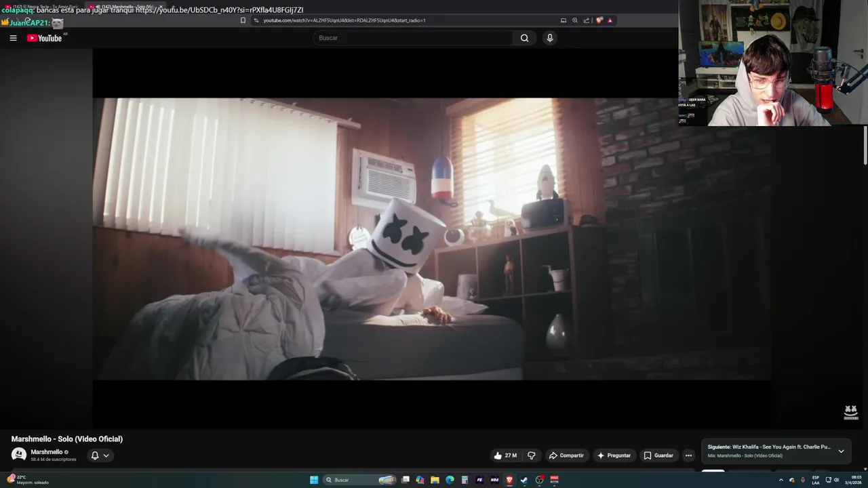Open the browser zoom control icon
This screenshot has width=868, height=488.
pos(575,20)
